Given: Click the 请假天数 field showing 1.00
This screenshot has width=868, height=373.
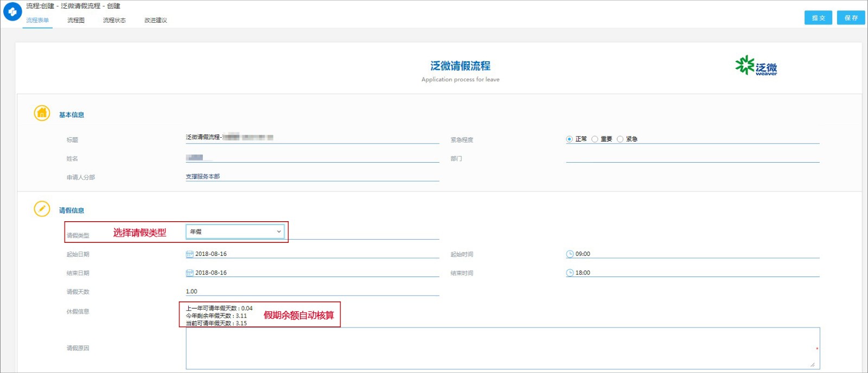Looking at the screenshot, I should (x=312, y=291).
